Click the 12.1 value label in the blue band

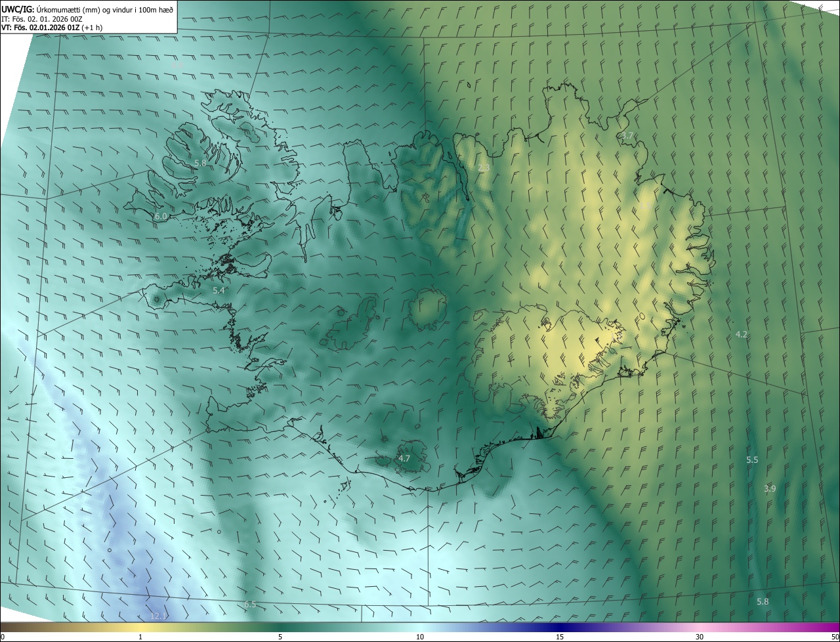click(159, 616)
